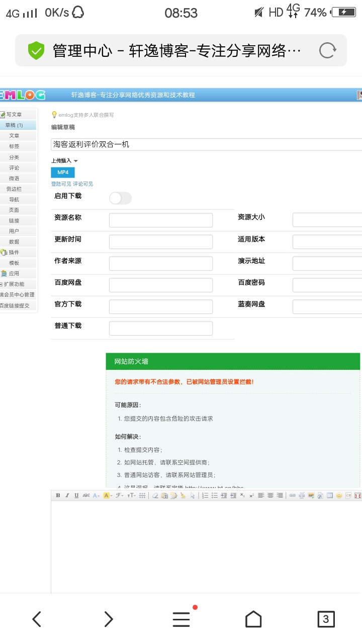Go forward with the browser forward arrow
This screenshot has height=644, width=362.
tap(109, 619)
